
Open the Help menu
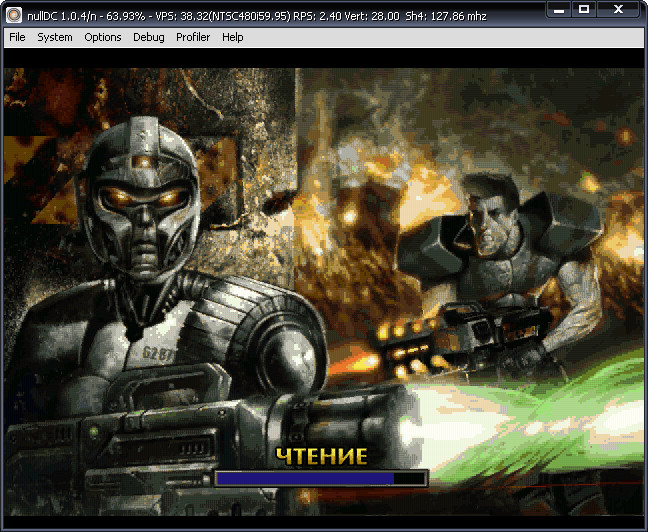pyautogui.click(x=232, y=37)
